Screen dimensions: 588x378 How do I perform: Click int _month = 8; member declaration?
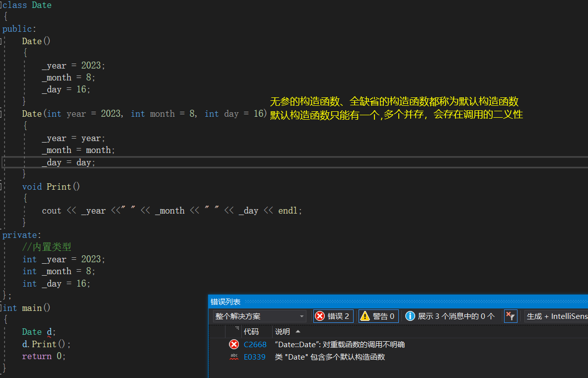pyautogui.click(x=59, y=271)
